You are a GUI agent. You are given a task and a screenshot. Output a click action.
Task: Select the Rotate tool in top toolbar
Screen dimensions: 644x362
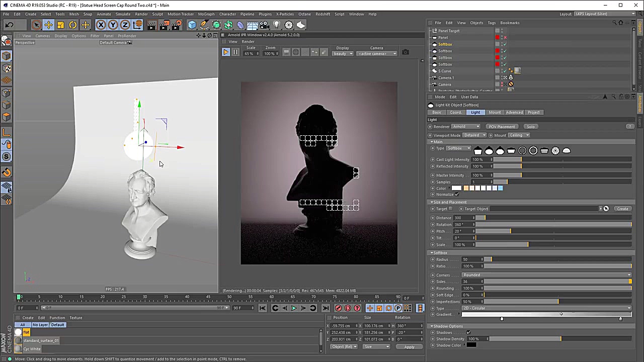point(72,25)
